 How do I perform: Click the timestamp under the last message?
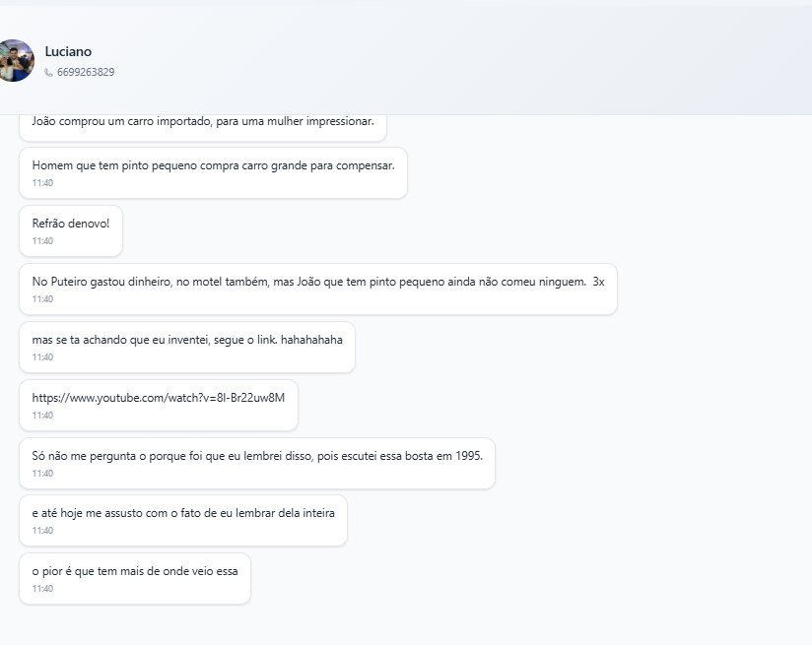[42, 589]
